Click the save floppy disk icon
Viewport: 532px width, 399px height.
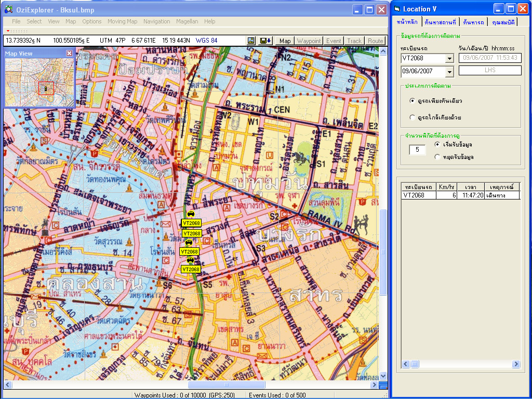point(265,41)
